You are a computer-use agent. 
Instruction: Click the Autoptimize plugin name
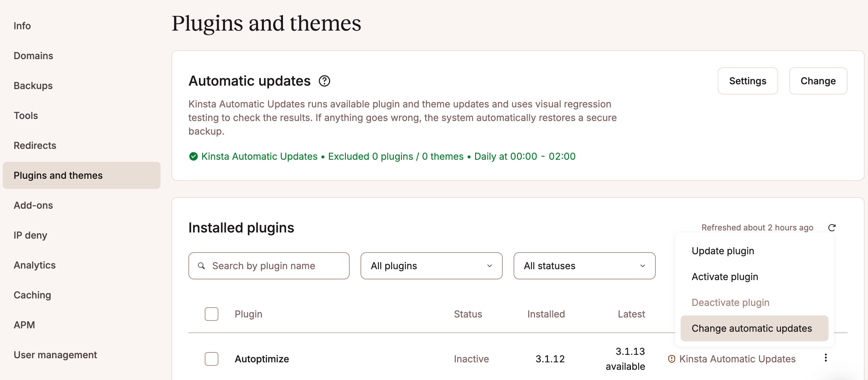click(262, 359)
